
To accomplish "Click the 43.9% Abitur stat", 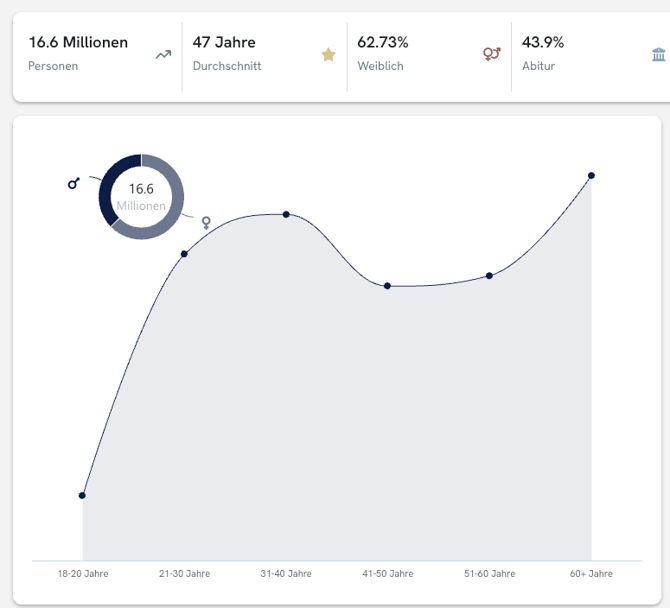I will click(x=543, y=53).
